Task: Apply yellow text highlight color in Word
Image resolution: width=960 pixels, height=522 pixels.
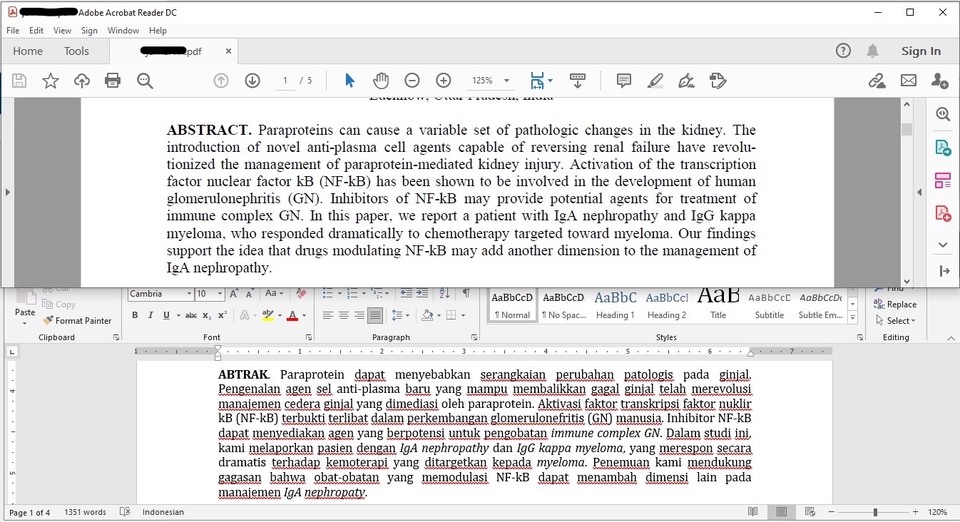Action: click(268, 315)
